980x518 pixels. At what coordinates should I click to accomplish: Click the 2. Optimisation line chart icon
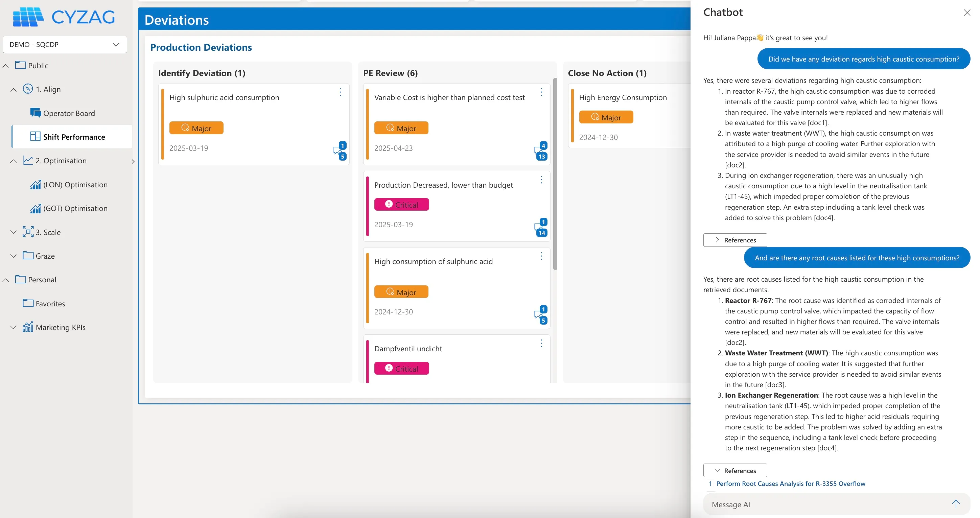(28, 161)
